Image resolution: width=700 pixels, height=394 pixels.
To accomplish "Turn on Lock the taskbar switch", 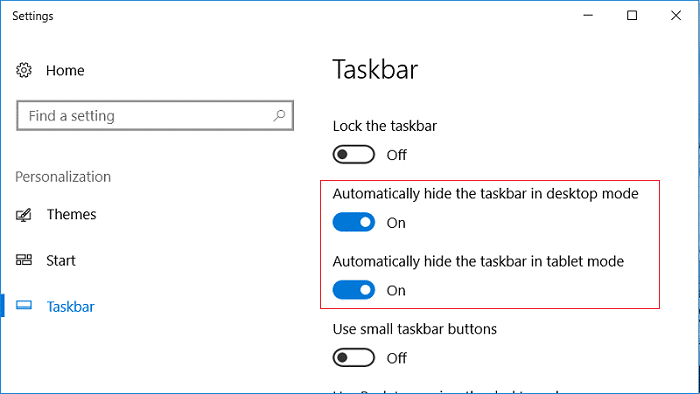I will pyautogui.click(x=354, y=155).
